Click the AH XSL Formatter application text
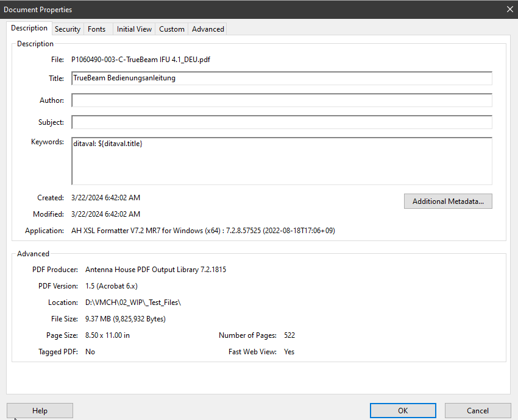 [x=203, y=231]
